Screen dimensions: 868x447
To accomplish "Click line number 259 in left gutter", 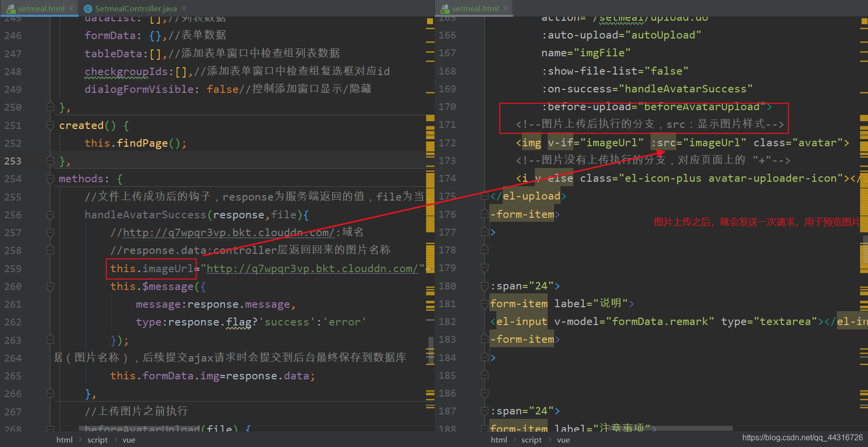I will (x=13, y=269).
